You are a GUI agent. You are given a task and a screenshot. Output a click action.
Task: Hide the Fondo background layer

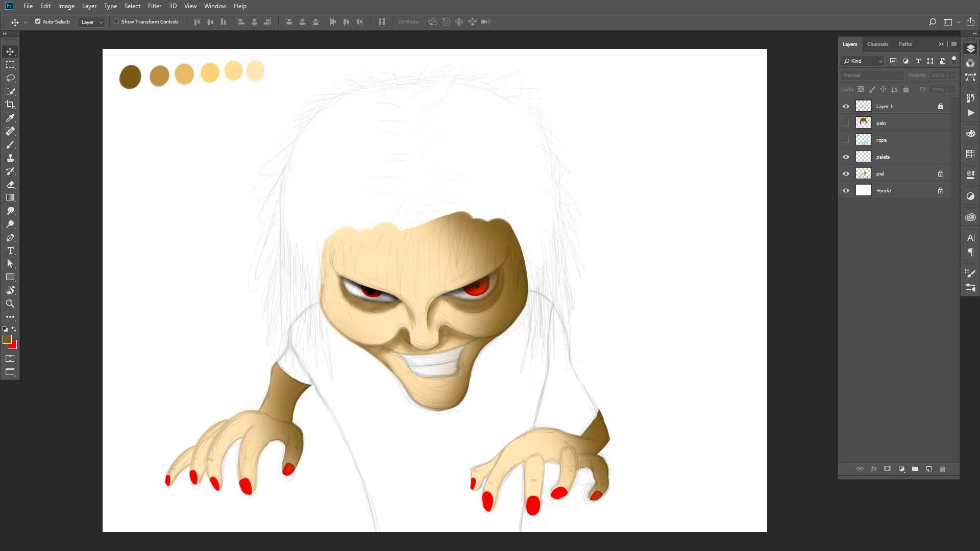(x=846, y=191)
